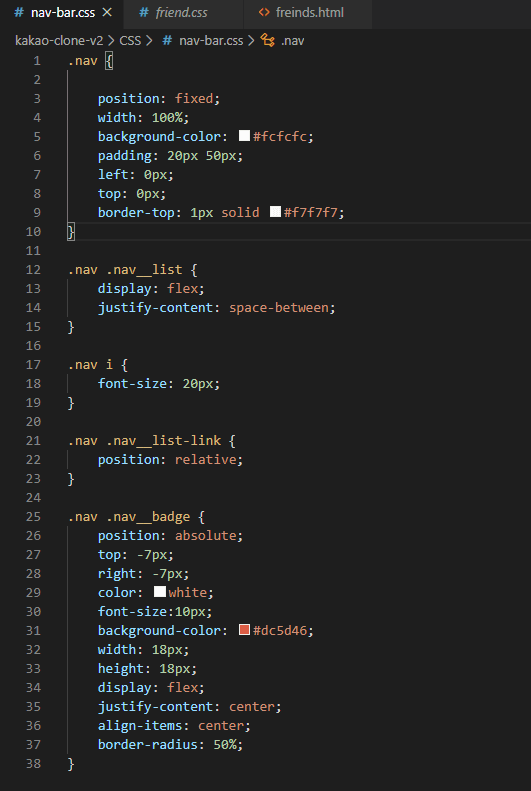Image resolution: width=531 pixels, height=791 pixels.
Task: Place cursor after border-radius: 50%
Action: (x=244, y=744)
